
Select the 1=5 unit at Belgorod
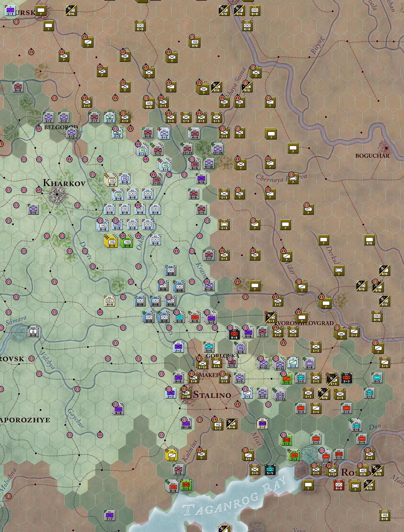[x=72, y=133]
